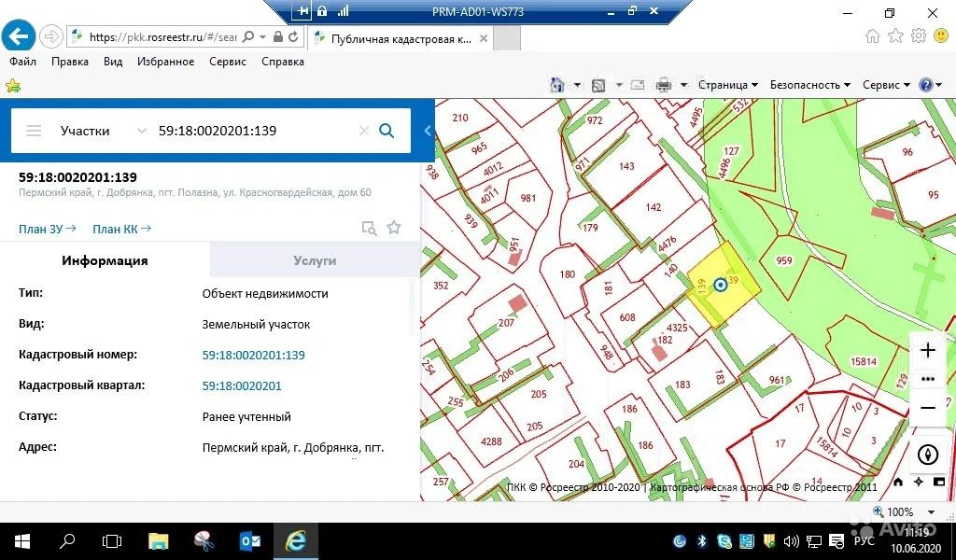Image resolution: width=956 pixels, height=560 pixels.
Task: Open Outlook from the taskbar
Action: coord(249,541)
